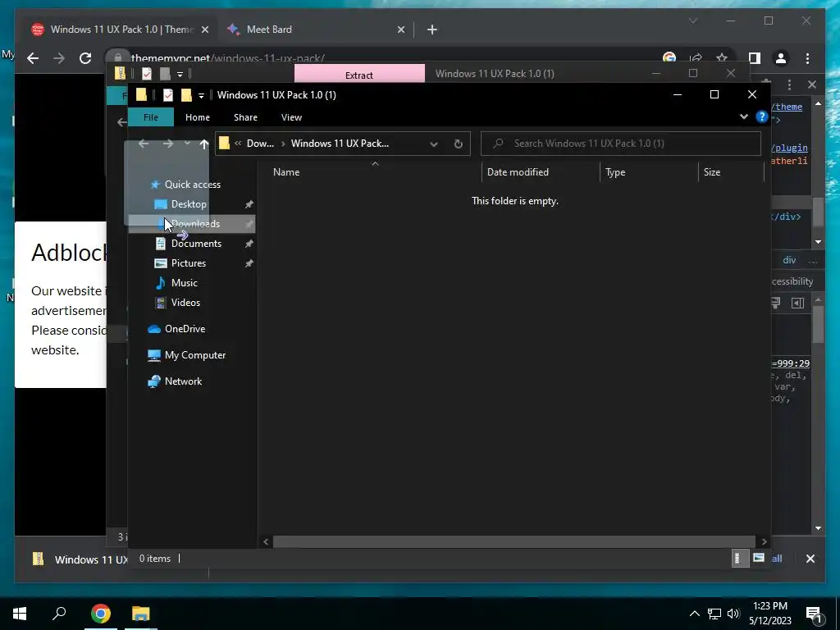
Task: Click the pin icon beside Desktop
Action: pyautogui.click(x=249, y=204)
